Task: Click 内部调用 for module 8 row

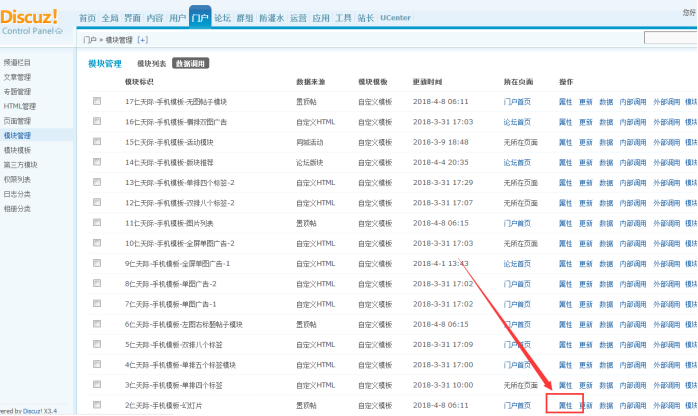Action: click(633, 284)
